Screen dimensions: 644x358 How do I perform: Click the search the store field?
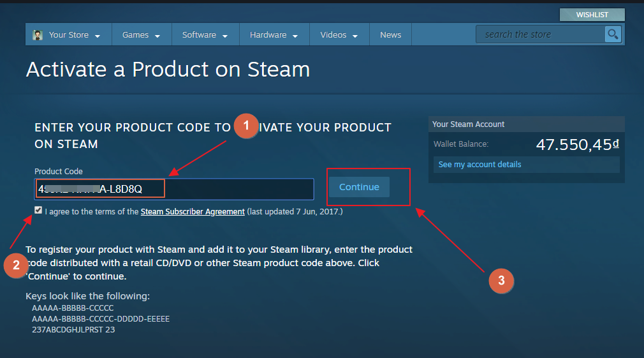pos(540,34)
